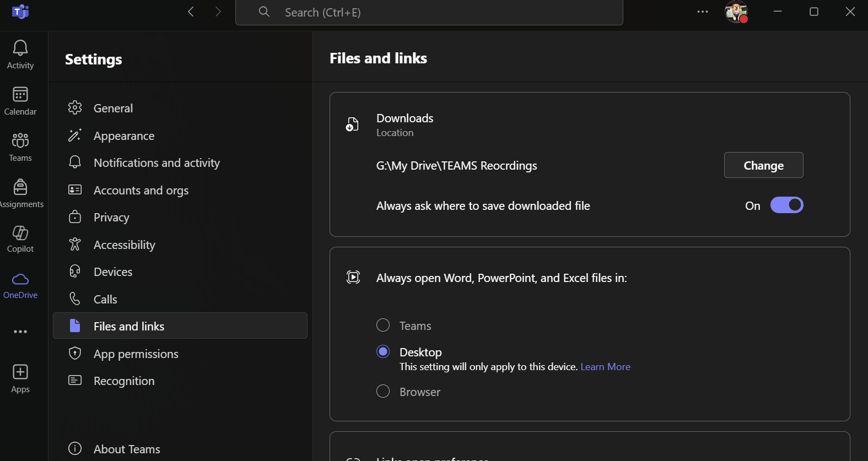
Task: Open General settings
Action: coord(180,108)
